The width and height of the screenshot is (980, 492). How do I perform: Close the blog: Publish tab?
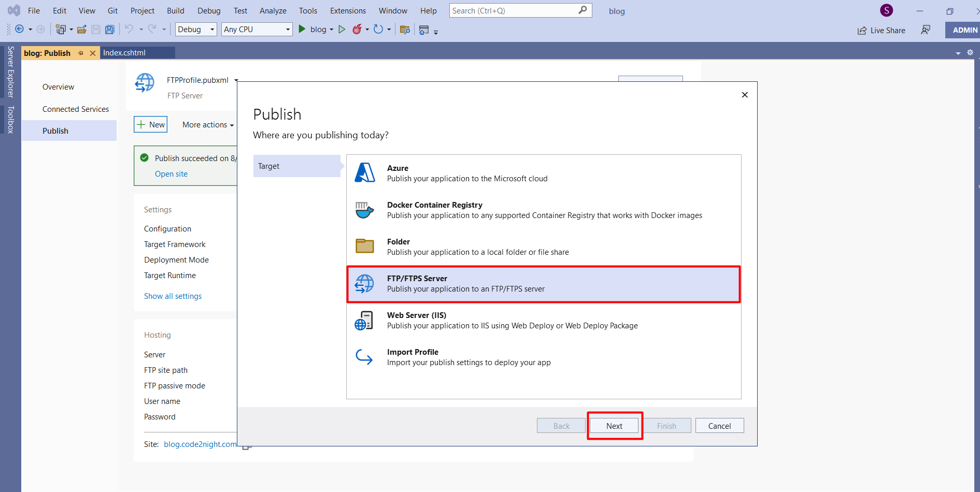pos(93,53)
